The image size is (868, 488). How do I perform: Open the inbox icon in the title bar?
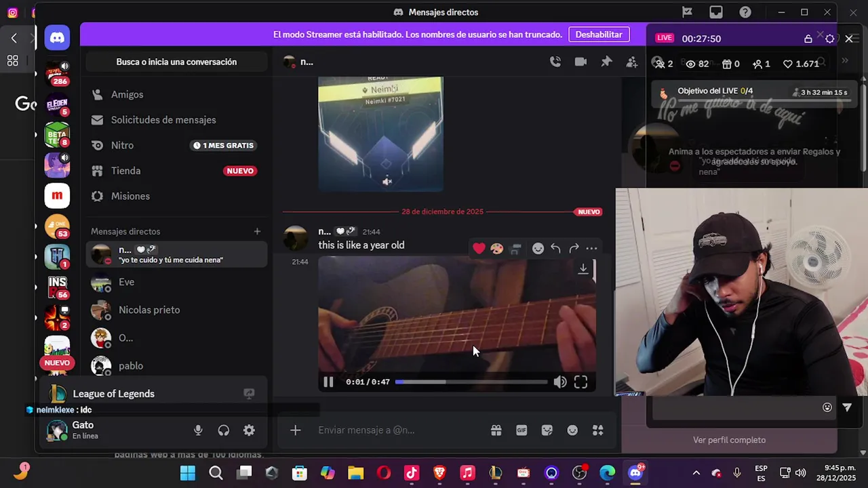(x=716, y=12)
